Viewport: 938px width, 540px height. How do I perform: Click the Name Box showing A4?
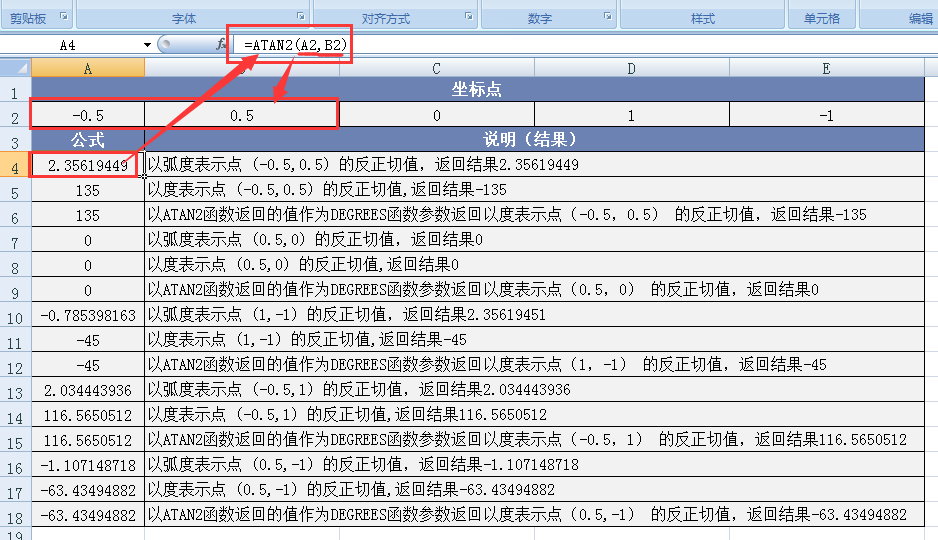68,45
